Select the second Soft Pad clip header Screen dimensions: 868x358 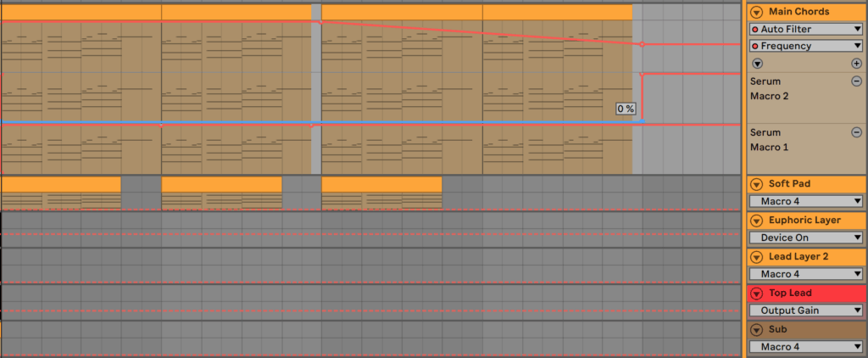coord(221,185)
